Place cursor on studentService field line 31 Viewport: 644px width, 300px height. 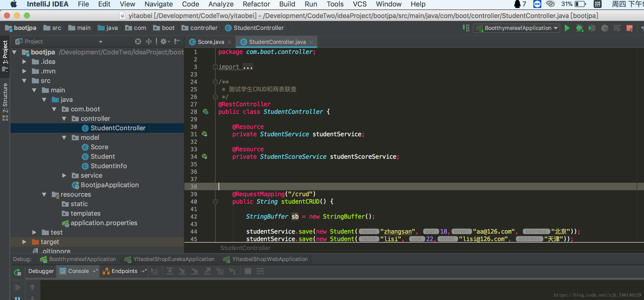click(x=337, y=134)
